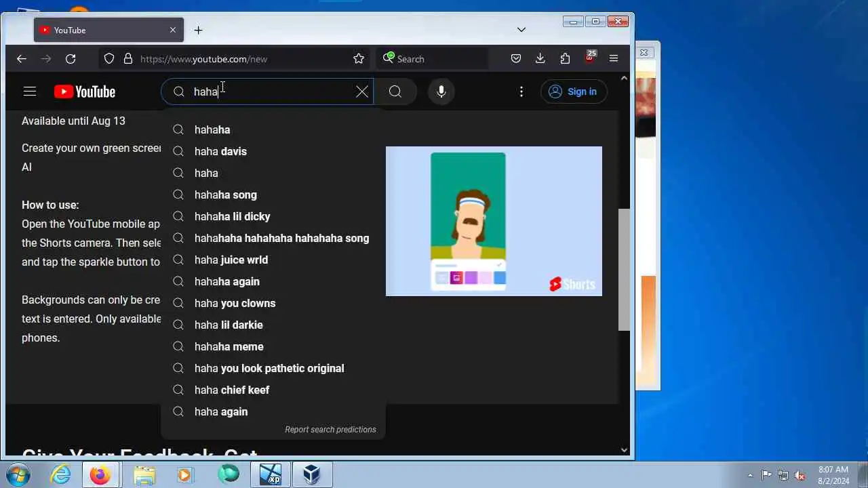Close the background window behind Firefox
The height and width of the screenshot is (488, 868).
(x=644, y=52)
